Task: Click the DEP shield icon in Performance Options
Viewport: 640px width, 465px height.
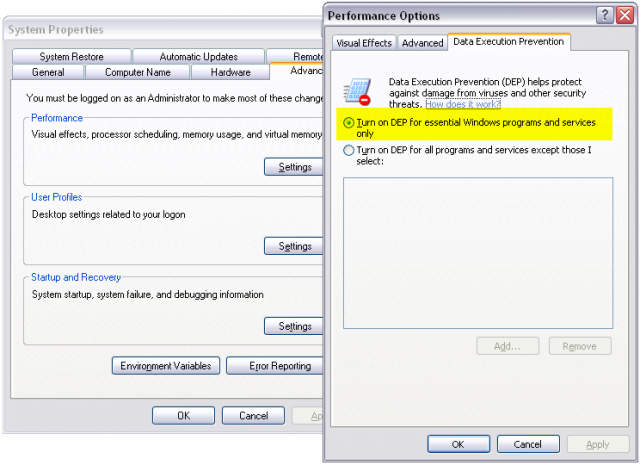Action: pos(358,91)
